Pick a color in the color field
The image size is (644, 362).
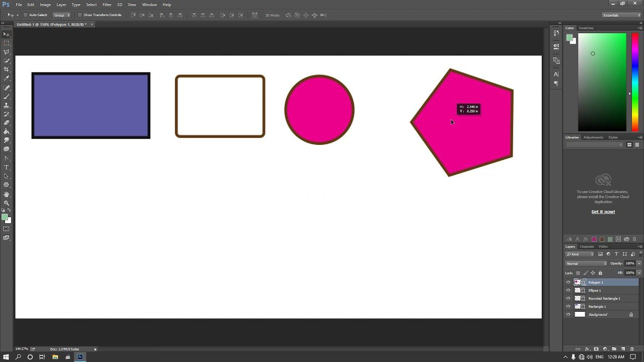pos(602,82)
